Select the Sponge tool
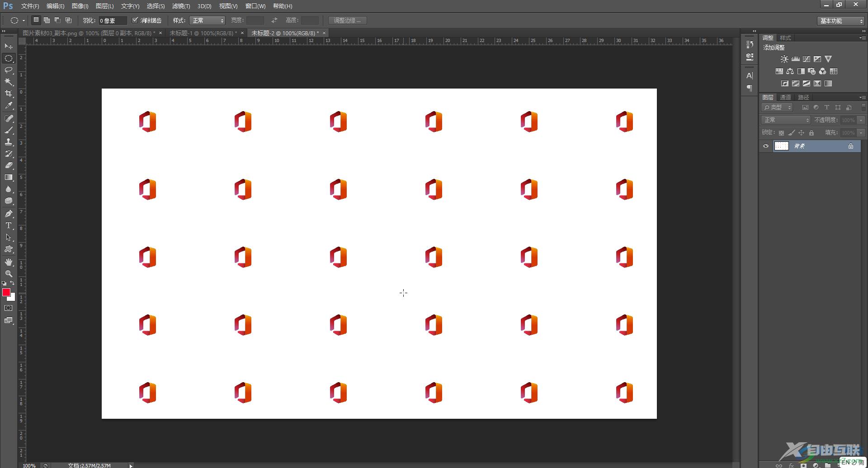Image resolution: width=868 pixels, height=468 pixels. (9, 201)
